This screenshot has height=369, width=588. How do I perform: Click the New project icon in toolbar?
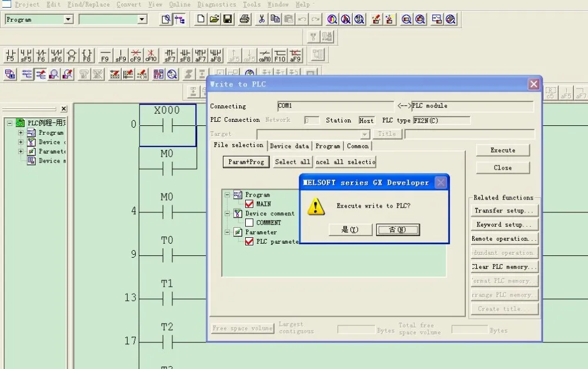click(x=201, y=19)
